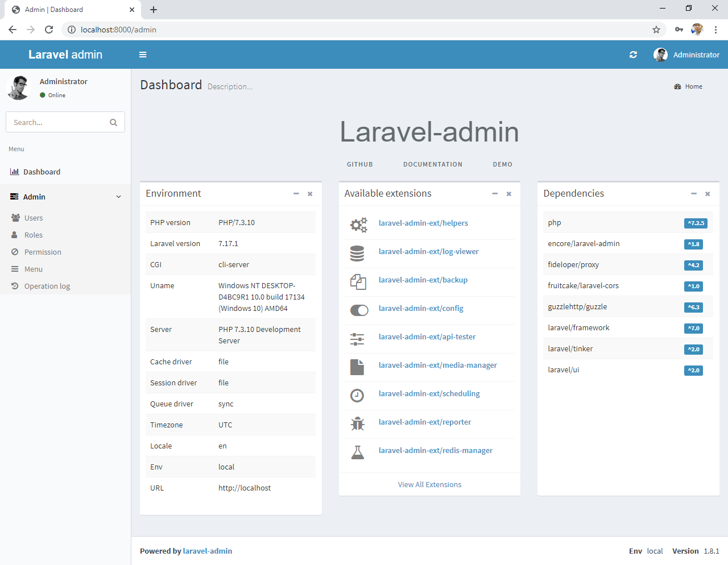The height and width of the screenshot is (565, 728).
Task: Click View All Extensions link
Action: click(429, 485)
